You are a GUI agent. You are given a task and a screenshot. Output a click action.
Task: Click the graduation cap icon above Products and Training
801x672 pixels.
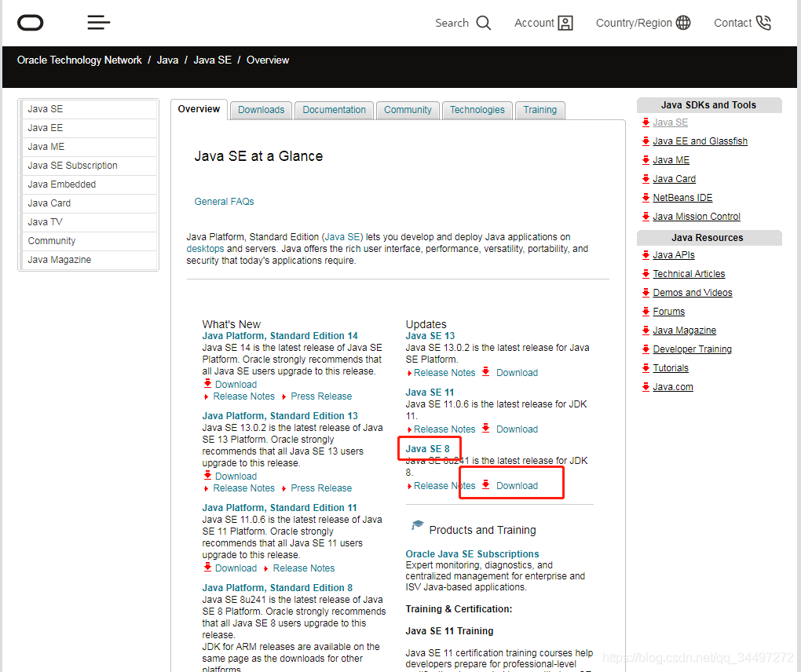tap(417, 524)
